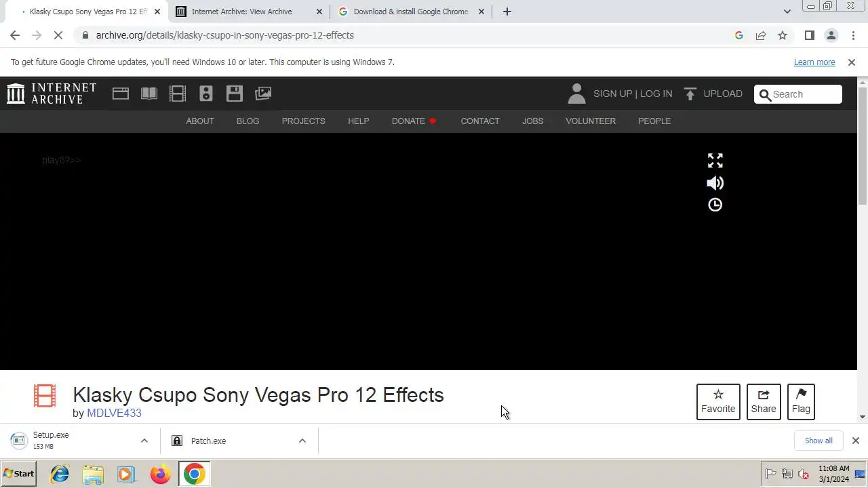This screenshot has height=488, width=868.
Task: Open the Learn more link
Action: 814,62
